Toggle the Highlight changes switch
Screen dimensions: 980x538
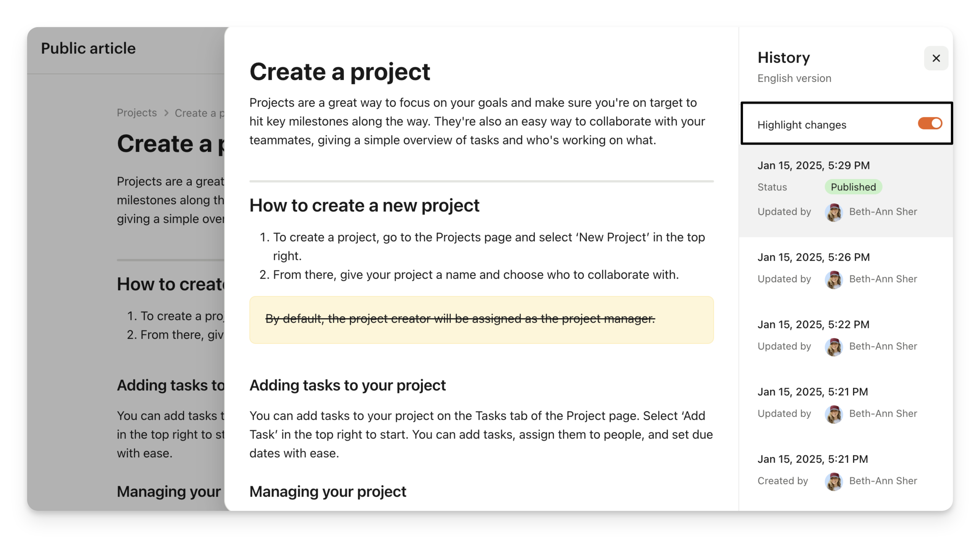coord(930,124)
